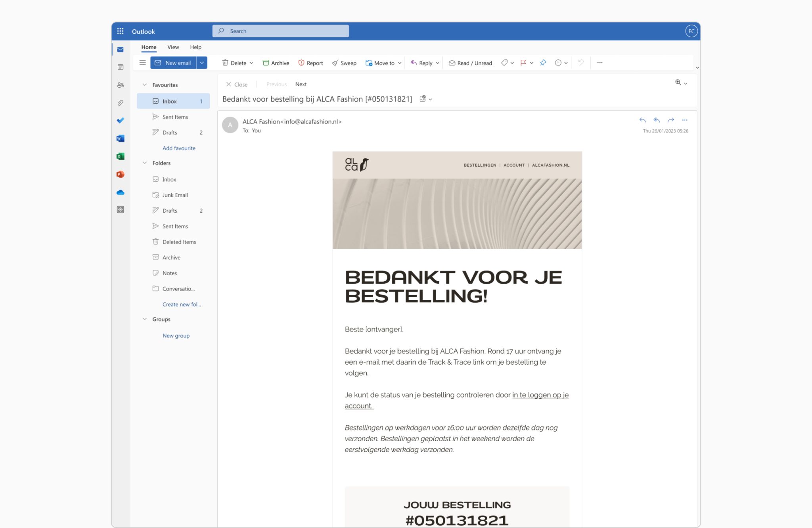Open the more options ellipsis in the toolbar

[600, 63]
